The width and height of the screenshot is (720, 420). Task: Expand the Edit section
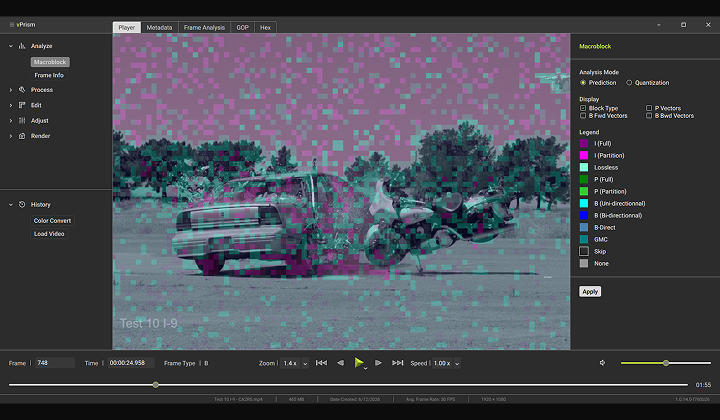tap(11, 105)
